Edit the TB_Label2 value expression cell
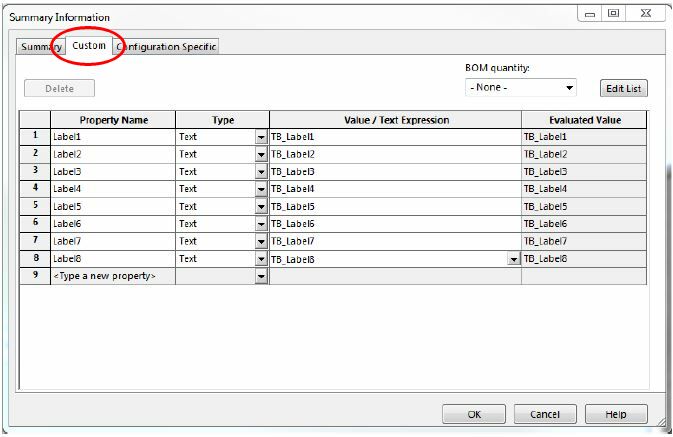This screenshot has height=437, width=673. [x=395, y=154]
